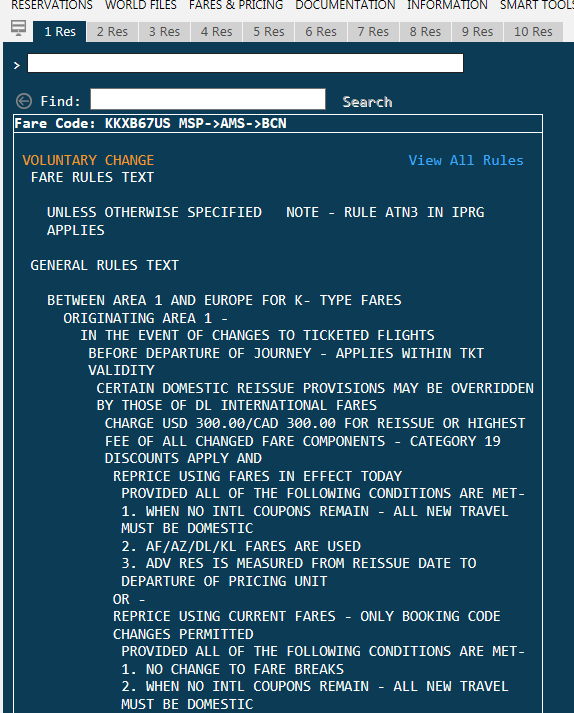Click the GENERAL RULES TEXT line
The image size is (574, 713).
105,265
